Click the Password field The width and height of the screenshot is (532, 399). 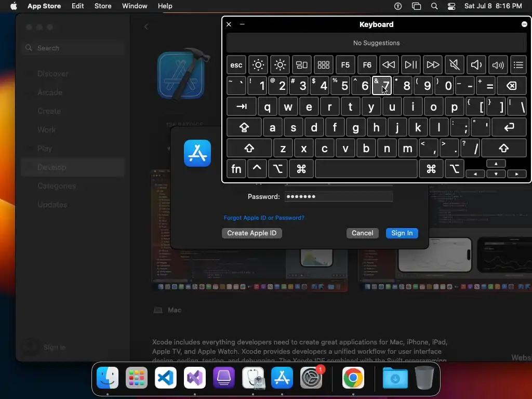point(339,196)
